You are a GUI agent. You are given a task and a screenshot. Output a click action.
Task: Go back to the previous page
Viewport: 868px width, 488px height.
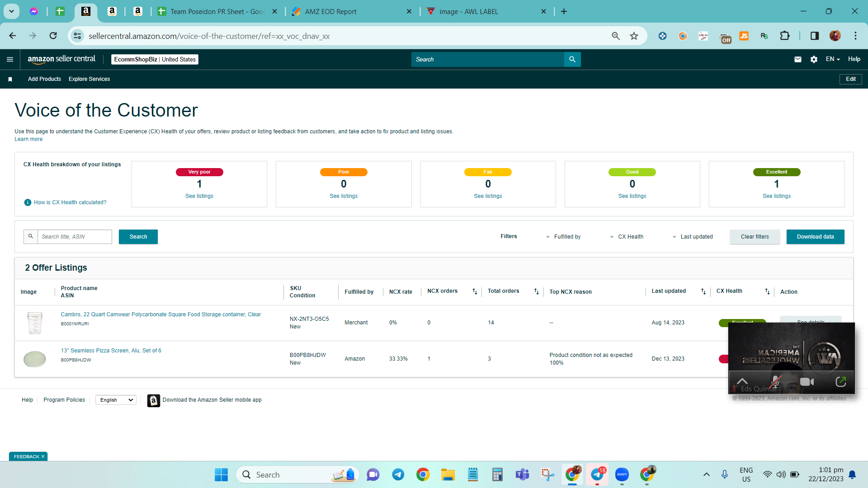click(x=13, y=36)
